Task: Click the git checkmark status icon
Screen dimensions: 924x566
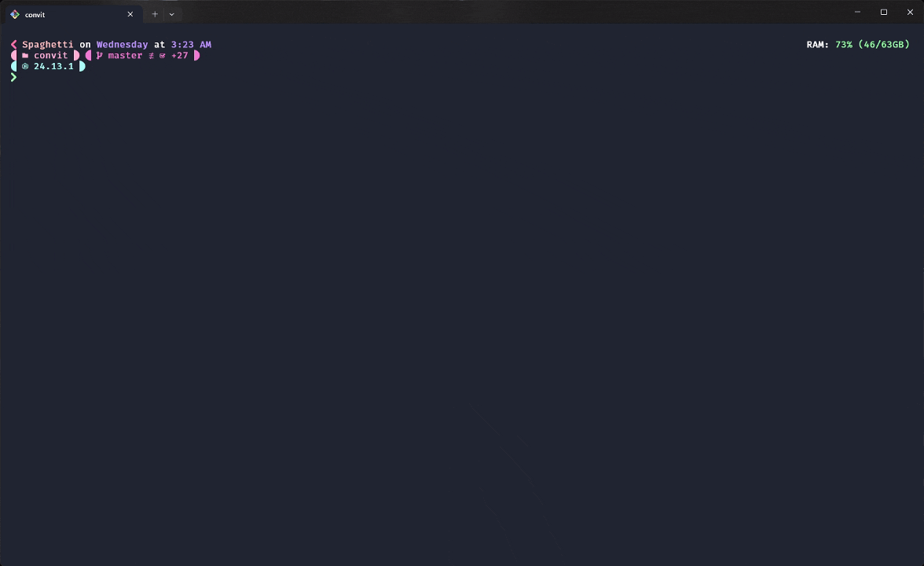Action: tap(163, 55)
